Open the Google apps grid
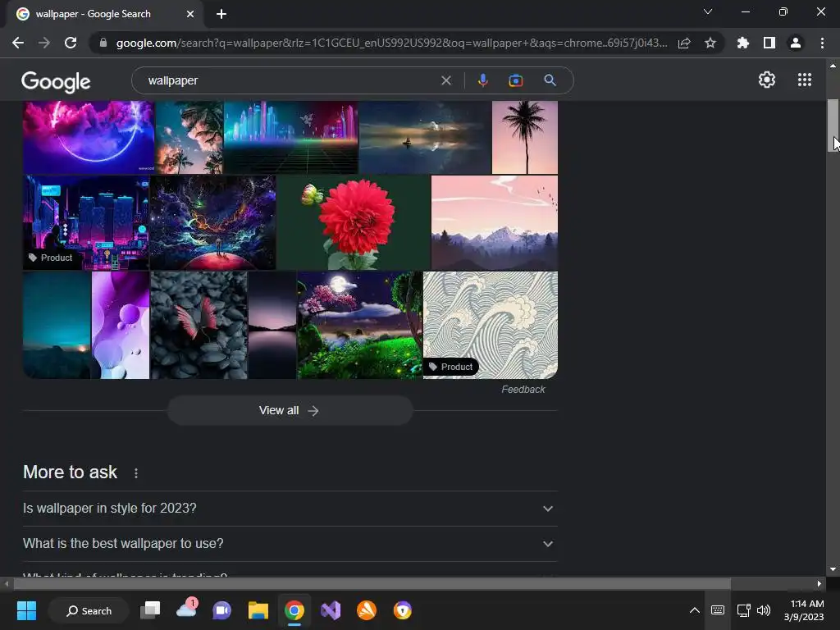The width and height of the screenshot is (840, 630). click(805, 80)
